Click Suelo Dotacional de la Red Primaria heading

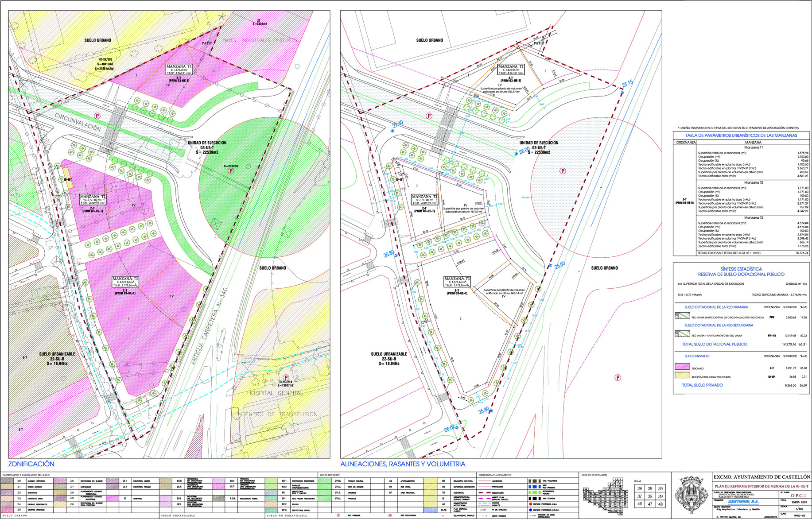click(716, 307)
